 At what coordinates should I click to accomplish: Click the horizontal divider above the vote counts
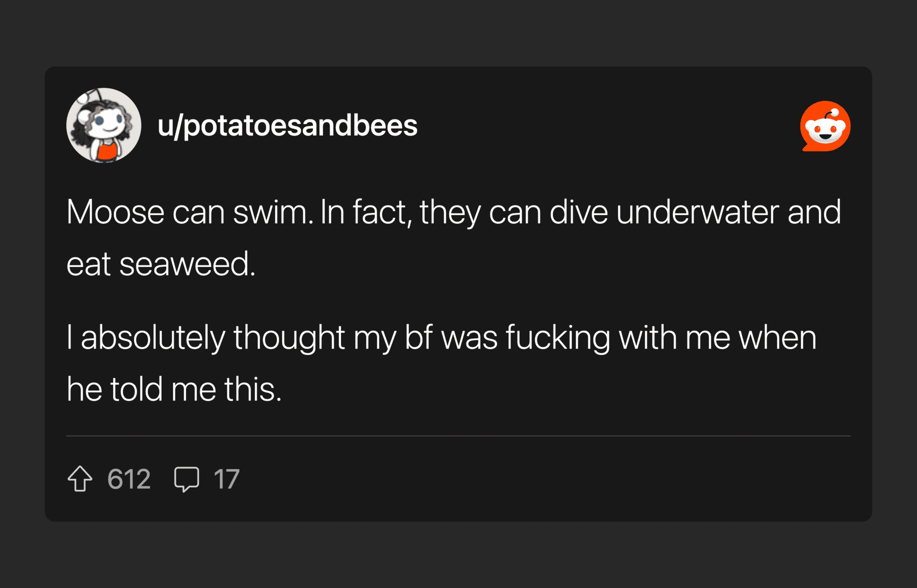point(458,436)
